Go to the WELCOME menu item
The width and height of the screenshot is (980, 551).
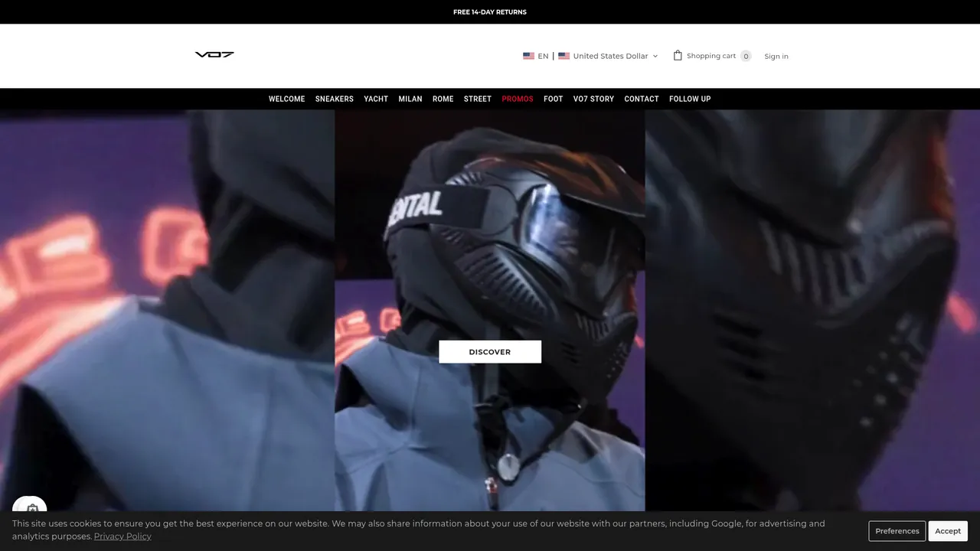286,99
